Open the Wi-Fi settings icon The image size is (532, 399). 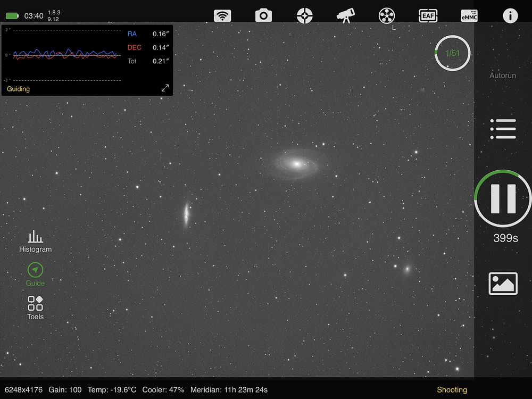coord(222,15)
